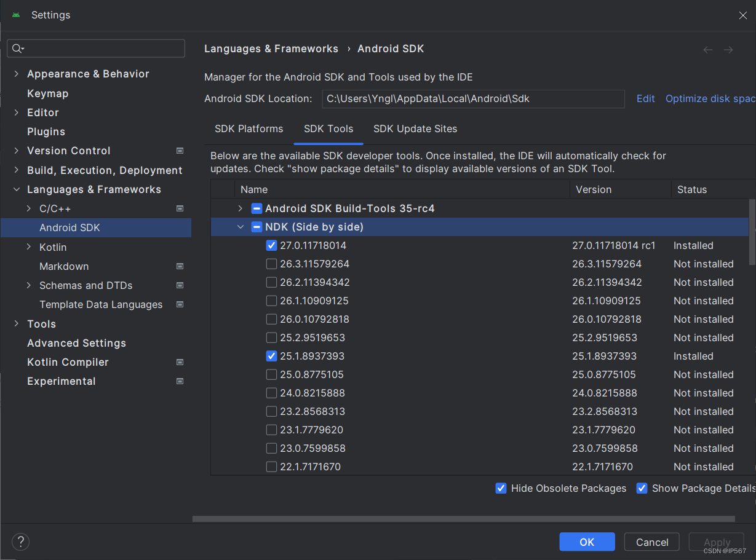Screen dimensions: 756x560
Task: Expand Schemas and DTDs node
Action: [x=29, y=285]
